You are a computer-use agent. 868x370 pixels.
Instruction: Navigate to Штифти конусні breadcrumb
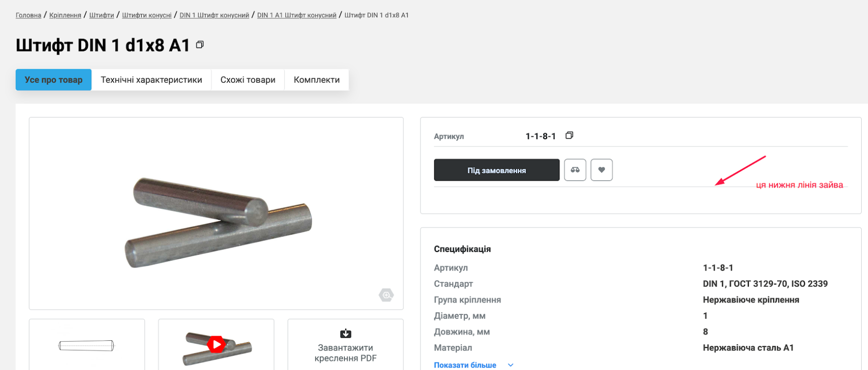tap(147, 15)
